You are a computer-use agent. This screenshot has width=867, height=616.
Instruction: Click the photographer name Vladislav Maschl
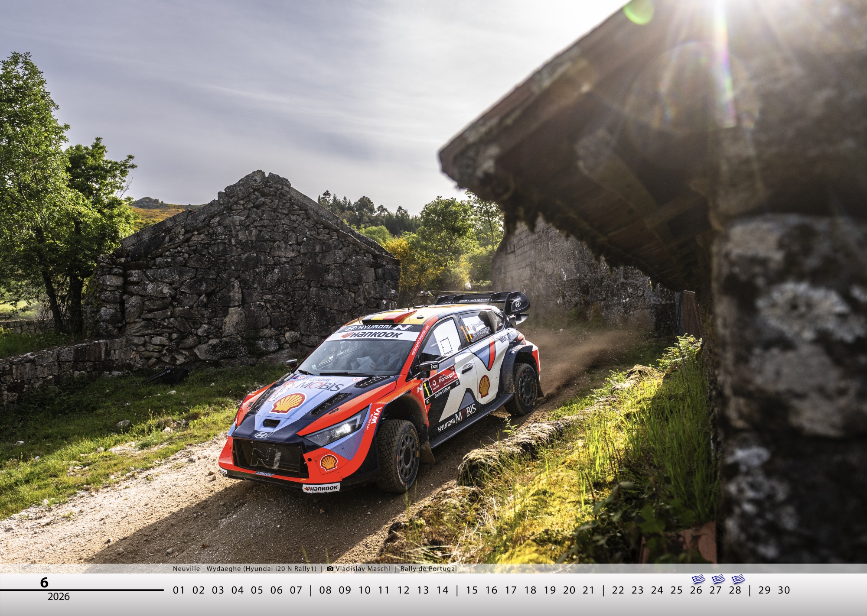pyautogui.click(x=362, y=569)
